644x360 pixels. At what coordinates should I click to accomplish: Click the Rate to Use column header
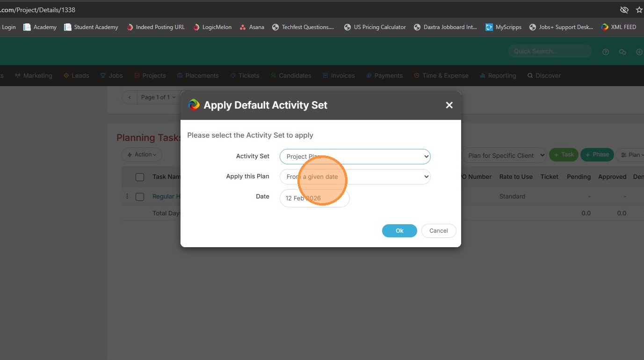point(516,177)
